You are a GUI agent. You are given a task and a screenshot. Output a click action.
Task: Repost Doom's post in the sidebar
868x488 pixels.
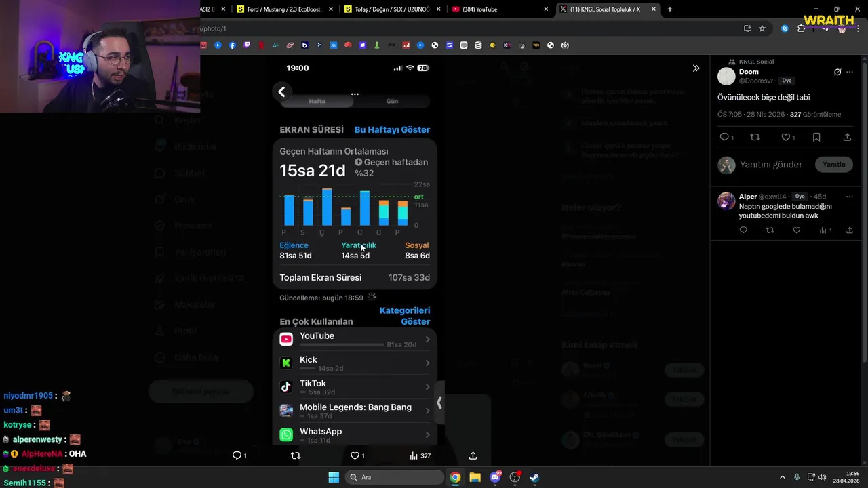[755, 137]
